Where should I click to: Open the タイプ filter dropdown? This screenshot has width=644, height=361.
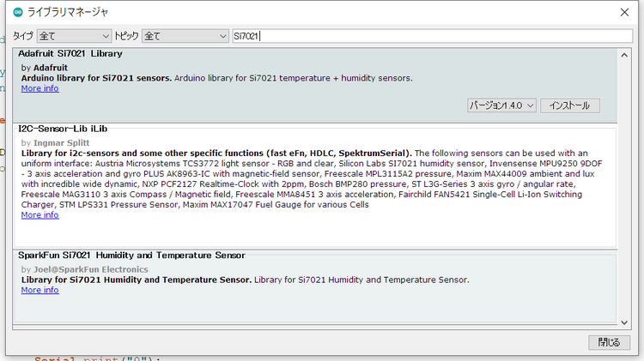(x=75, y=36)
